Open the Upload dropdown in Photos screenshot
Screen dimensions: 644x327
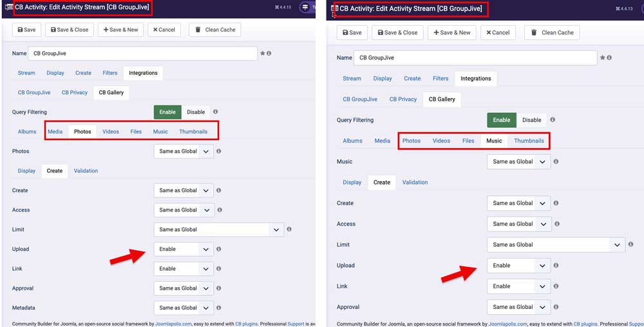(x=184, y=249)
